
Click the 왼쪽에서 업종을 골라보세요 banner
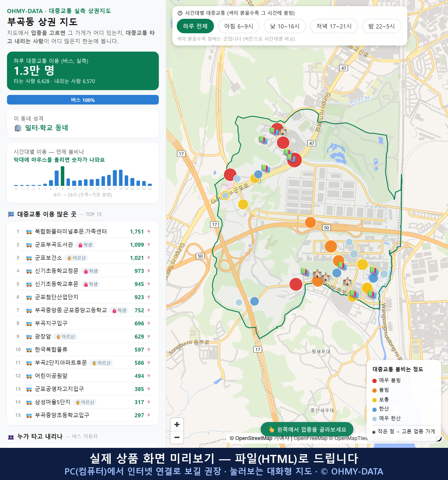coord(307,429)
